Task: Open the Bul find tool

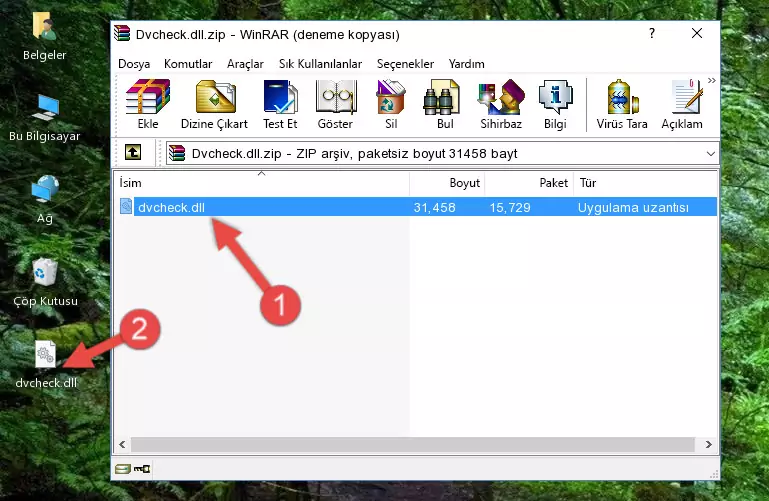Action: (x=445, y=104)
